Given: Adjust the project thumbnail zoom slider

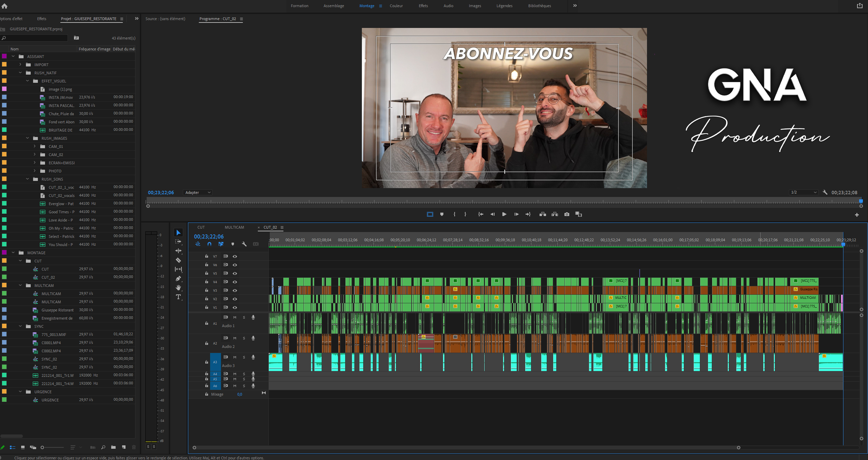Looking at the screenshot, I should (x=52, y=447).
